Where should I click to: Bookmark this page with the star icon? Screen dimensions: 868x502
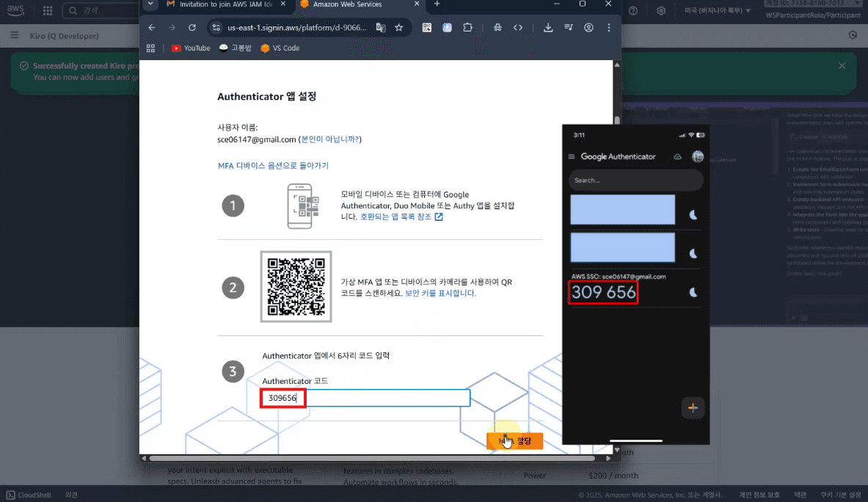(399, 28)
